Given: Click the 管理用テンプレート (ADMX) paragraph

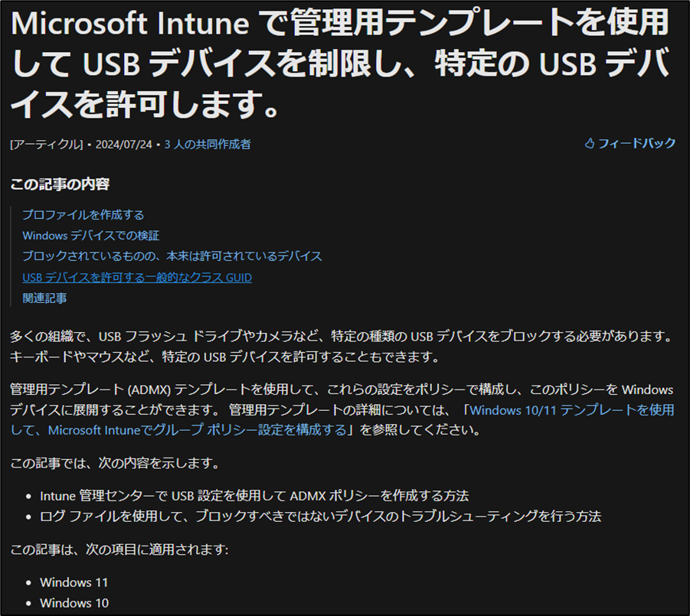Looking at the screenshot, I should click(x=337, y=389).
